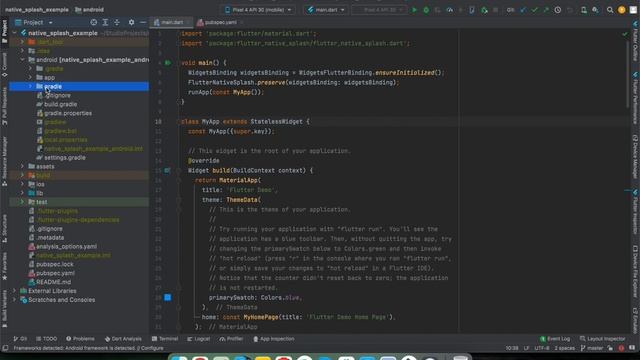Click the UTF-8 encoding in status bar
The image size is (640, 360).
(542, 348)
